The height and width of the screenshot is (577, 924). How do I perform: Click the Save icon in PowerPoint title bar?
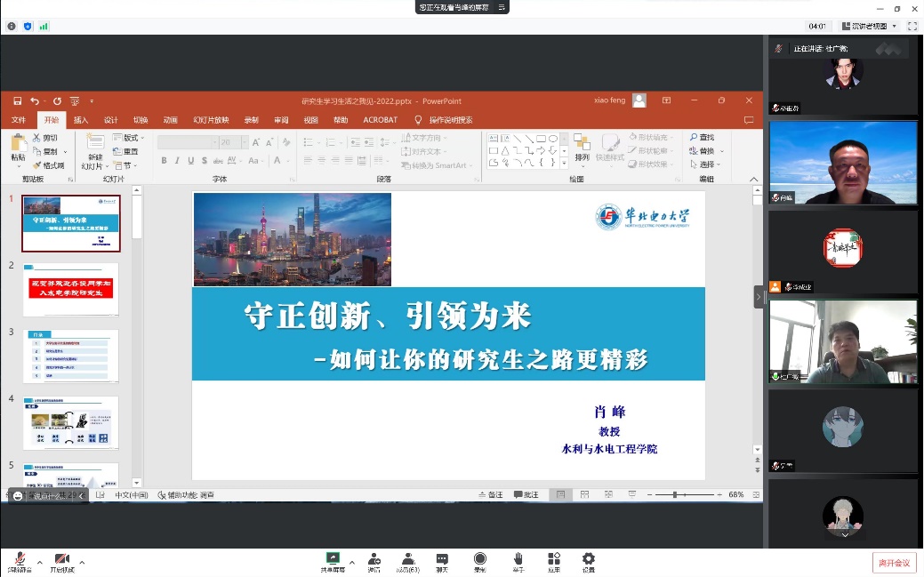17,101
